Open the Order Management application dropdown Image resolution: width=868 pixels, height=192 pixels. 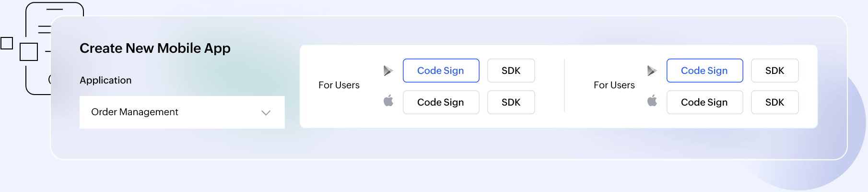pyautogui.click(x=182, y=112)
